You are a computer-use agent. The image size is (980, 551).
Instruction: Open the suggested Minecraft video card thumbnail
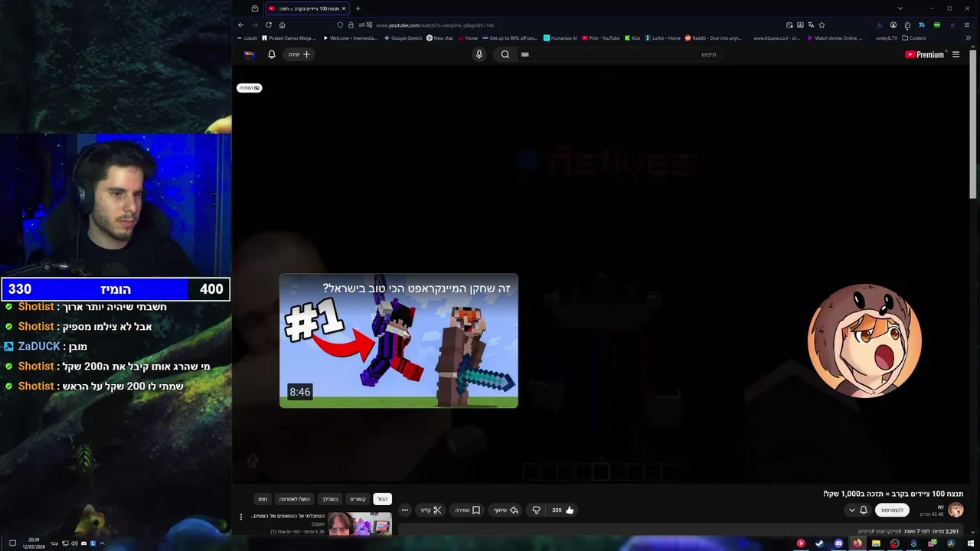pos(399,341)
